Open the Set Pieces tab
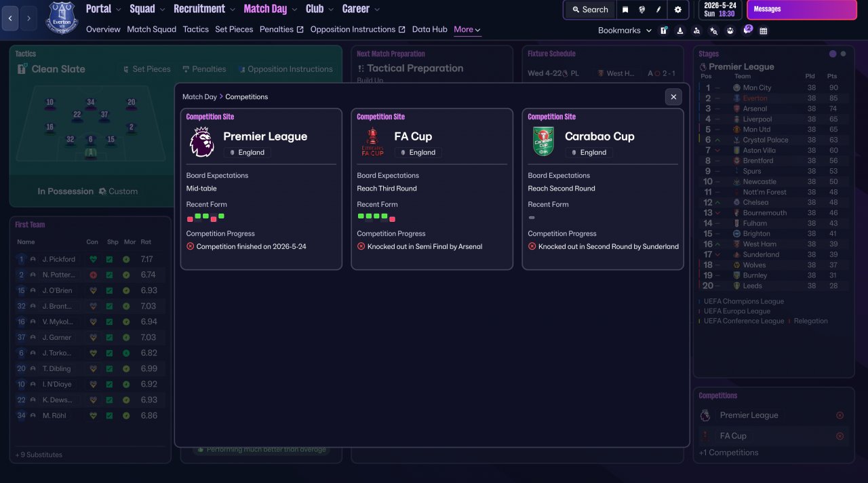This screenshot has width=868, height=483. [x=234, y=30]
